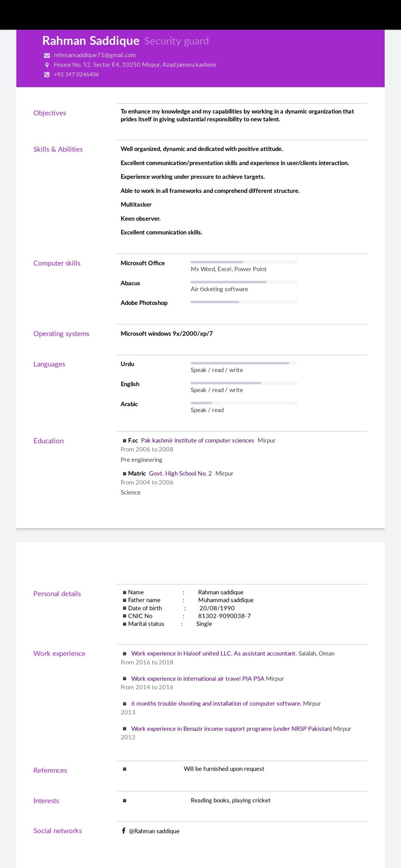This screenshot has width=401, height=868.
Task: Select the Computer skills section heading
Action: coord(57,263)
